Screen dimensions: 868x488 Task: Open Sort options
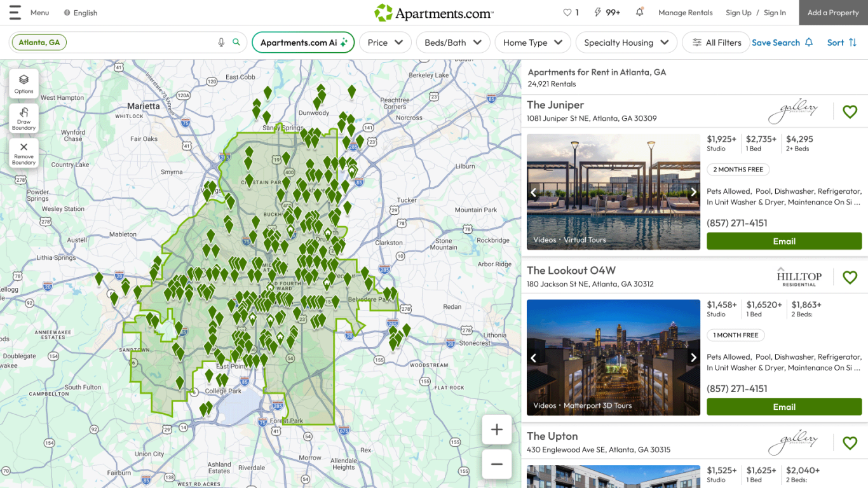pos(842,43)
